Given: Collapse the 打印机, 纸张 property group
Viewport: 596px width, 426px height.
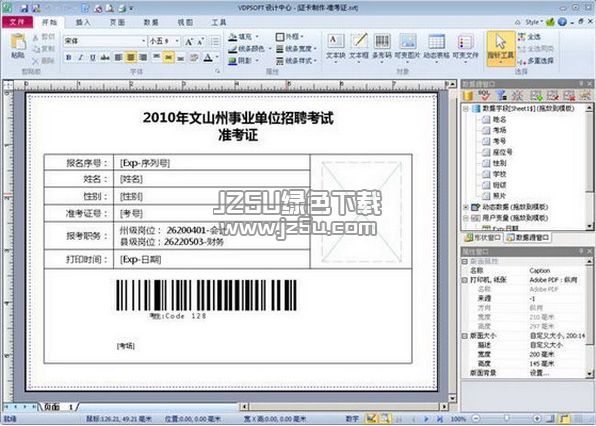Looking at the screenshot, I should (464, 280).
